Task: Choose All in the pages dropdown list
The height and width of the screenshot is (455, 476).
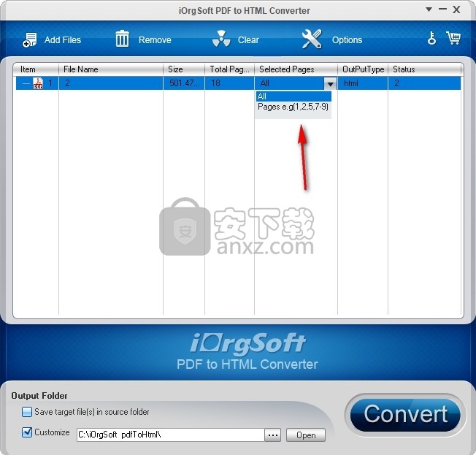Action: click(293, 96)
